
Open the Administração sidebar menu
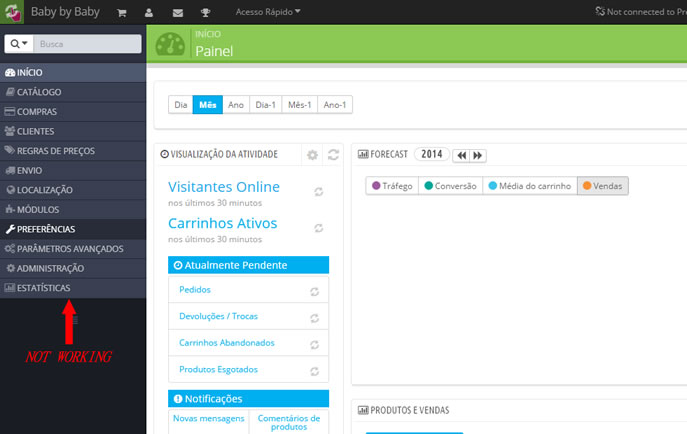(x=73, y=268)
